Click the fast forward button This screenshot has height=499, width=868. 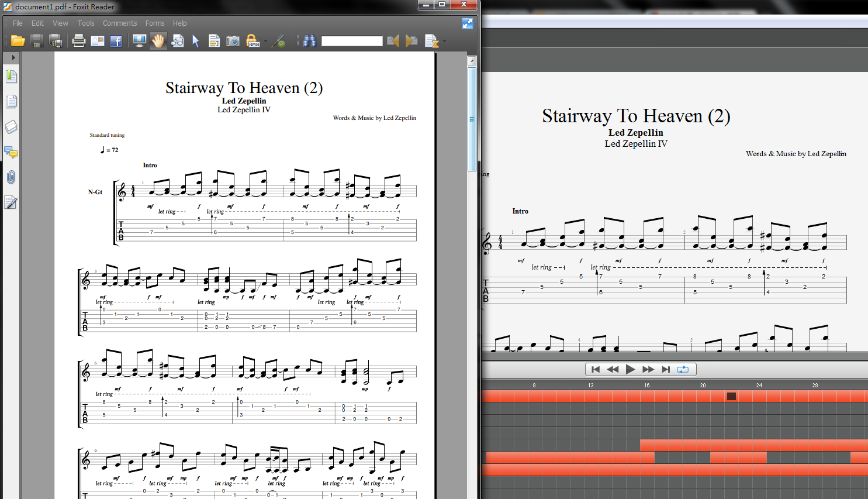coord(648,369)
